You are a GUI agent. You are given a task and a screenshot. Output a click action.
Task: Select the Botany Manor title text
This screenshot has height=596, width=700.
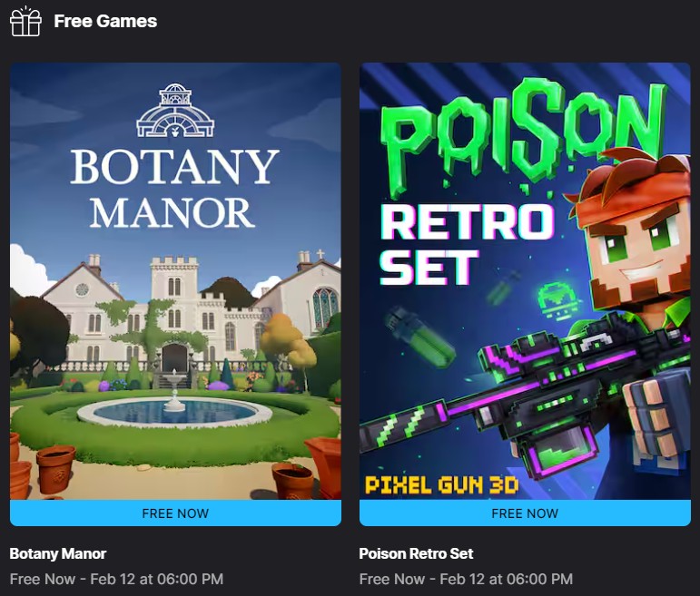(x=58, y=553)
